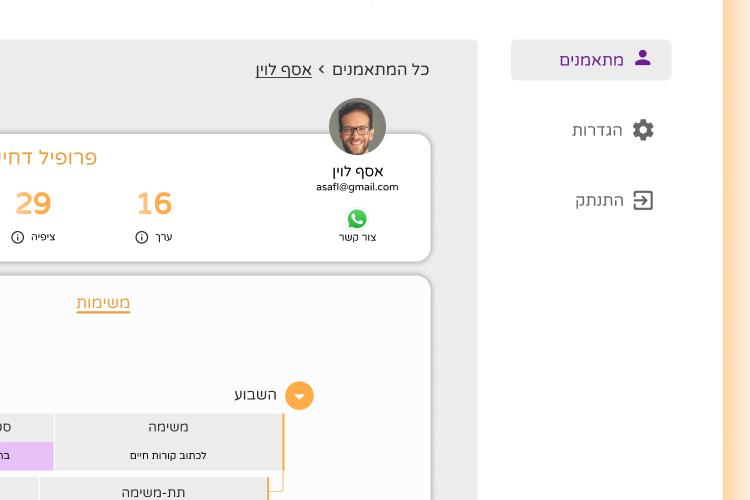Click the תת-משימה sub-task header
The height and width of the screenshot is (500, 750).
tap(153, 492)
